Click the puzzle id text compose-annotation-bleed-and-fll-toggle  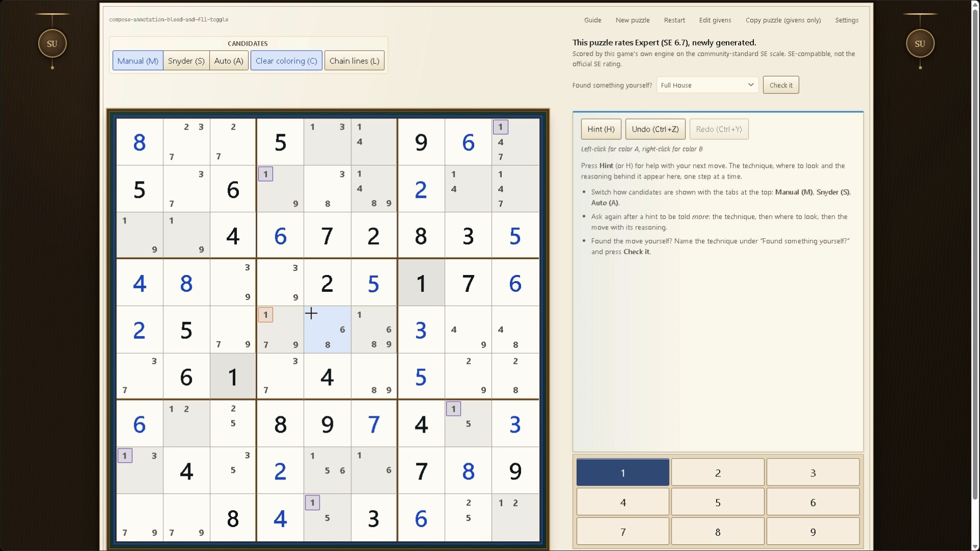coord(168,19)
